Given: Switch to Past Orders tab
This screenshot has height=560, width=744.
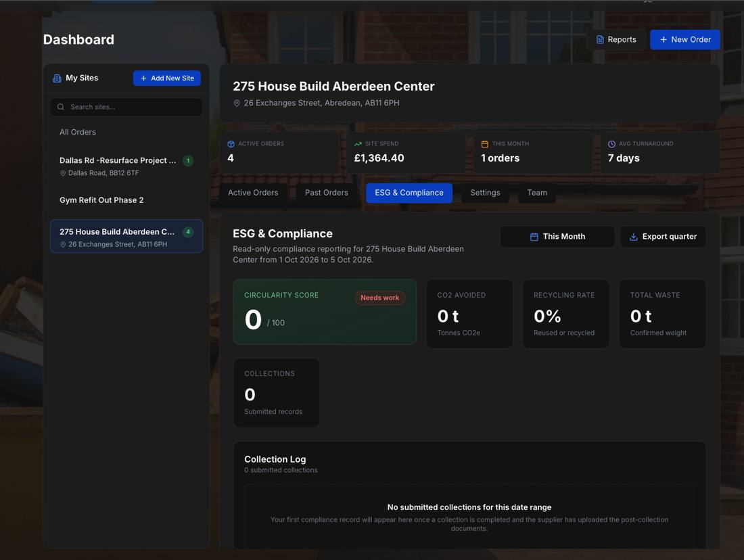Looking at the screenshot, I should click(327, 193).
